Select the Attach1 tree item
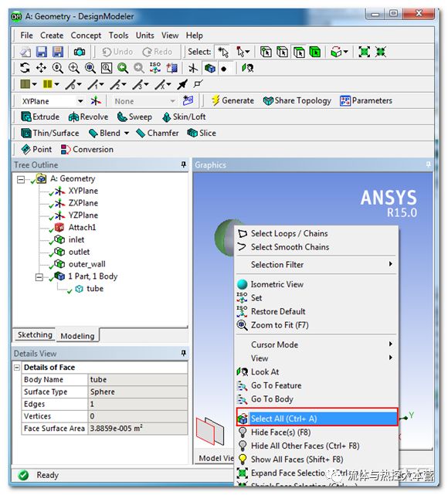This screenshot has width=448, height=495. 82,228
